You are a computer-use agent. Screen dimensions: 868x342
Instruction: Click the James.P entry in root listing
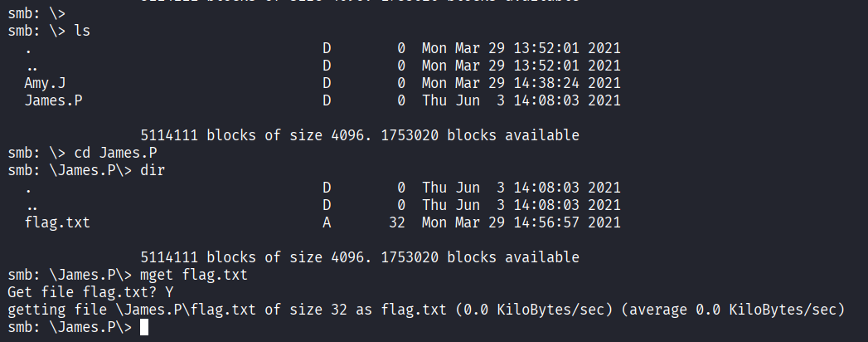tap(52, 100)
